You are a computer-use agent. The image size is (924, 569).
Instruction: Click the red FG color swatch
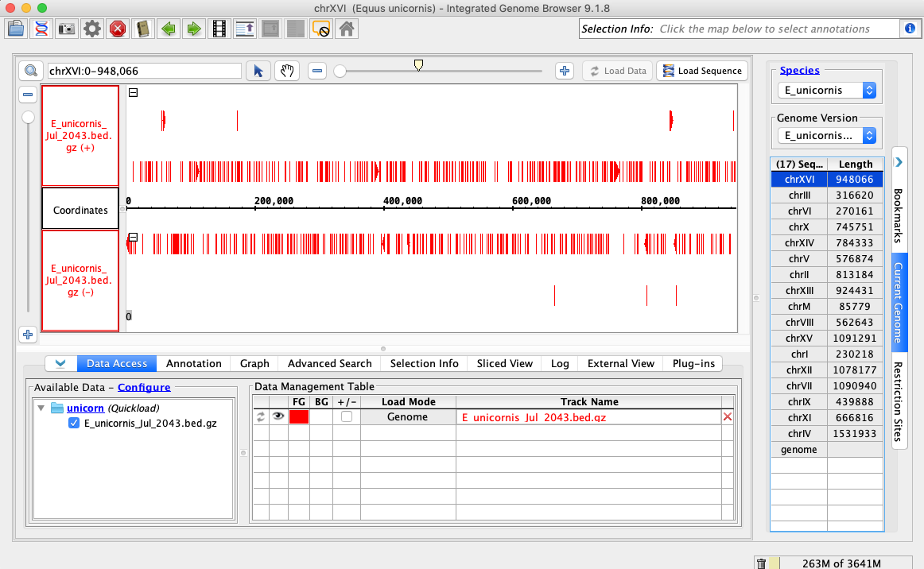click(299, 416)
